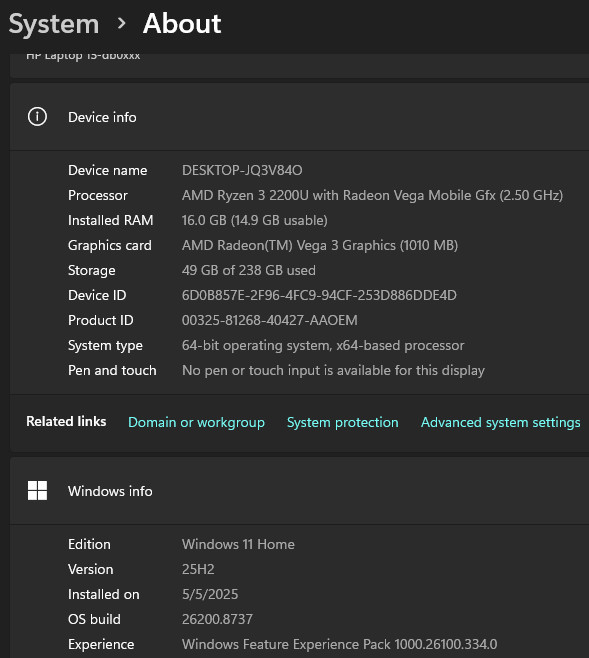This screenshot has width=589, height=658.
Task: Click the OS build label
Action: pyautogui.click(x=94, y=619)
